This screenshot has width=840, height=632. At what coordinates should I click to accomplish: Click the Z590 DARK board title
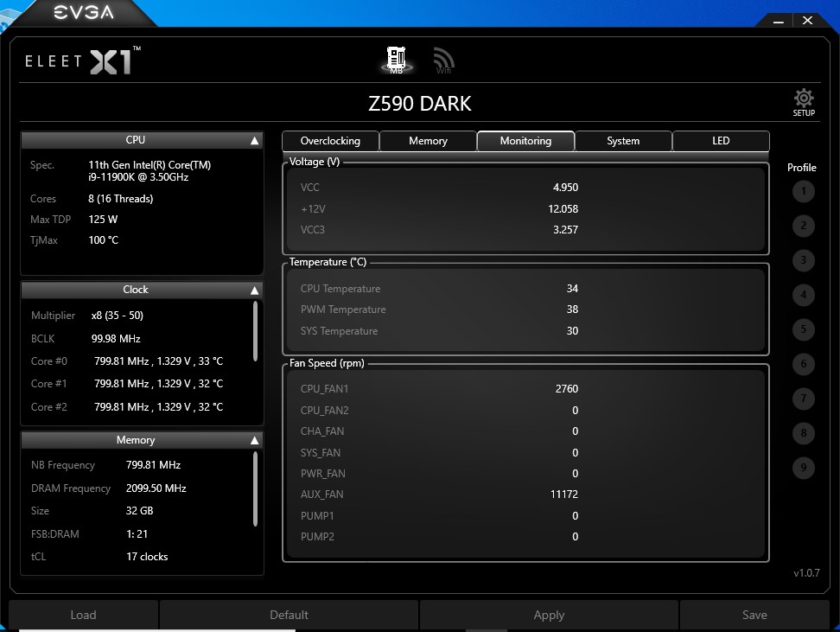[x=420, y=104]
